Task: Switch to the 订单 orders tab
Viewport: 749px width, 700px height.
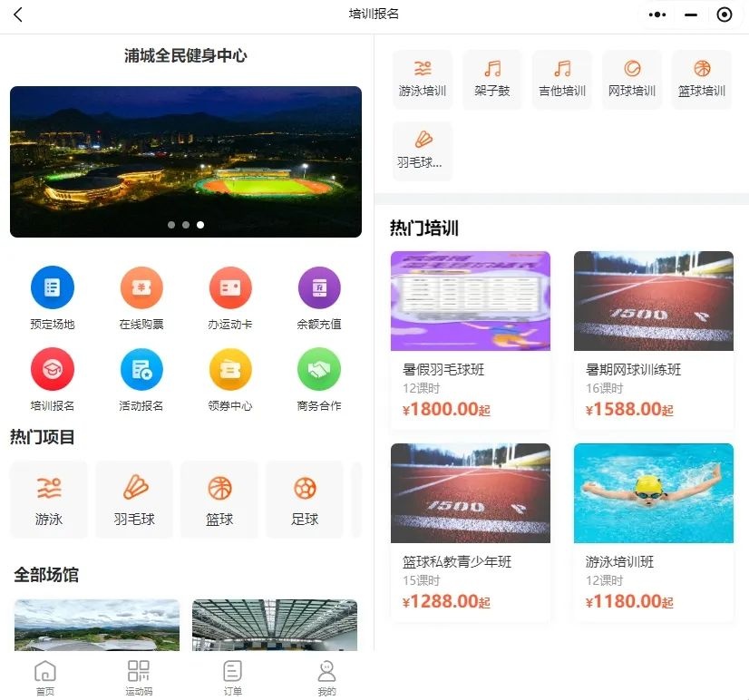Action: [233, 677]
